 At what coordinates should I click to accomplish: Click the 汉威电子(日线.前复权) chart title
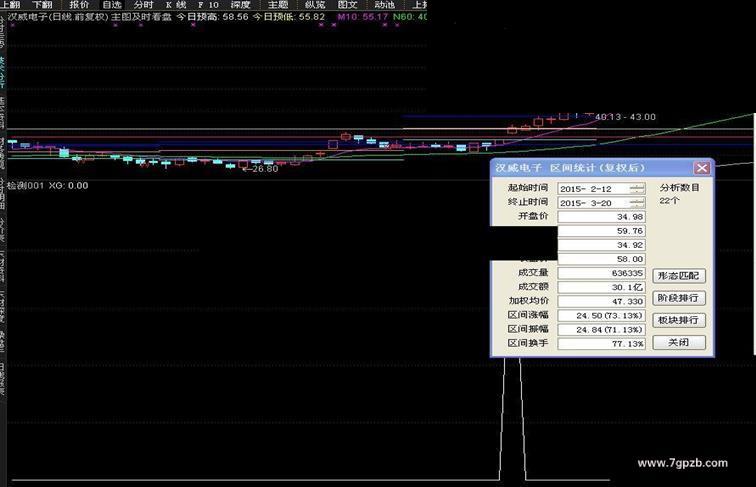[58, 17]
